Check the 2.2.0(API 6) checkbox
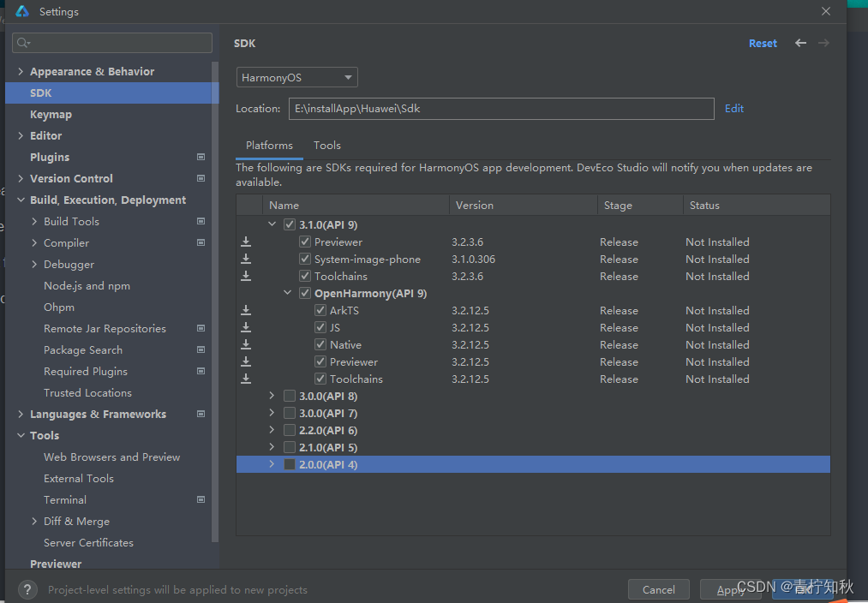This screenshot has height=603, width=868. coord(290,430)
